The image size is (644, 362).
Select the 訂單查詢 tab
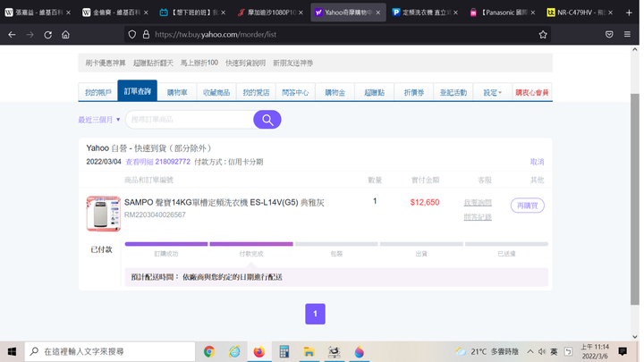pyautogui.click(x=137, y=90)
